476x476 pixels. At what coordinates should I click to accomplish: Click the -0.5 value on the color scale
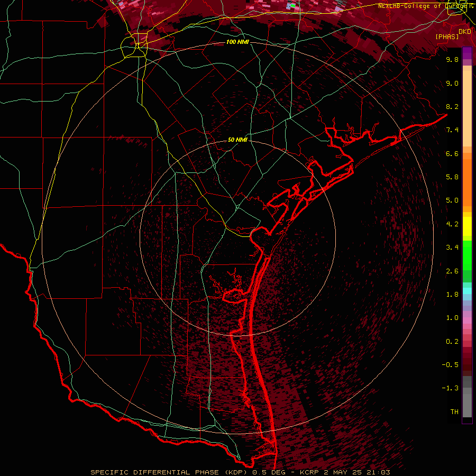pos(450,365)
